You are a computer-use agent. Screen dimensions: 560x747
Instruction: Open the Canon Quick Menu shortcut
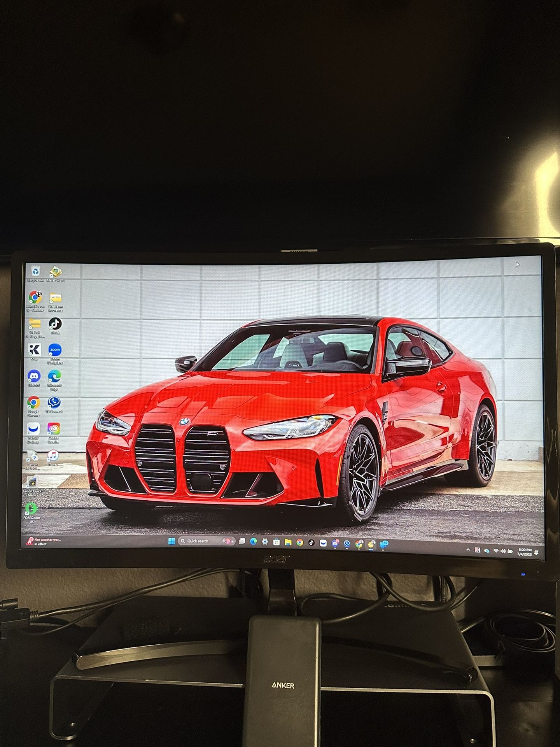32,486
